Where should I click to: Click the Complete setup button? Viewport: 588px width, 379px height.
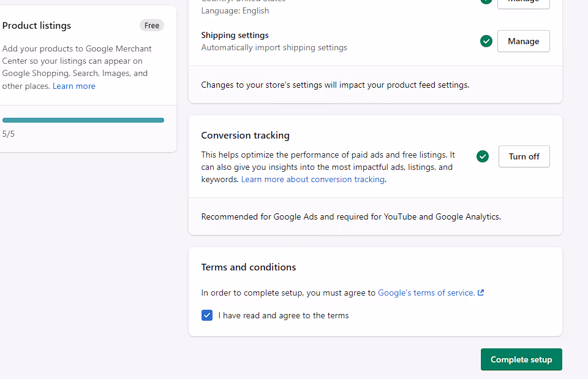pyautogui.click(x=521, y=359)
